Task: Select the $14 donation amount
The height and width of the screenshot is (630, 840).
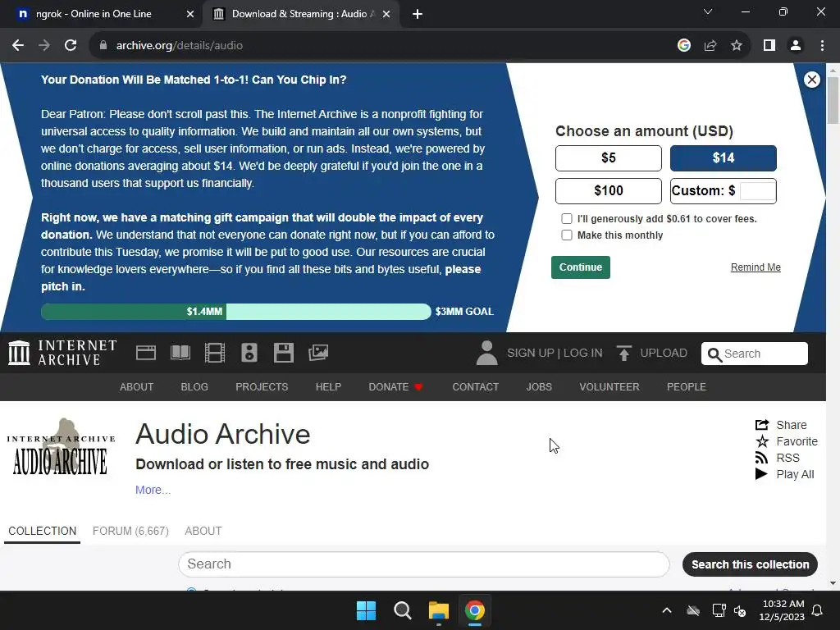Action: [x=724, y=158]
